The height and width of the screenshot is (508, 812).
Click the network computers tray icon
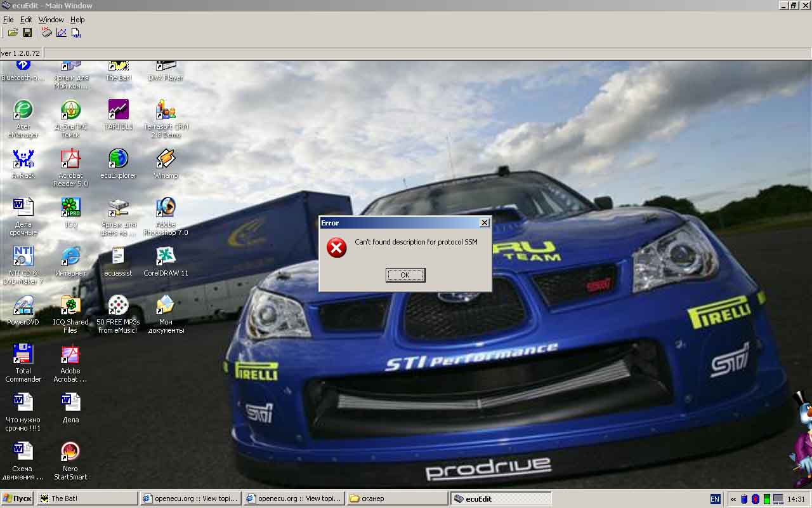(778, 499)
